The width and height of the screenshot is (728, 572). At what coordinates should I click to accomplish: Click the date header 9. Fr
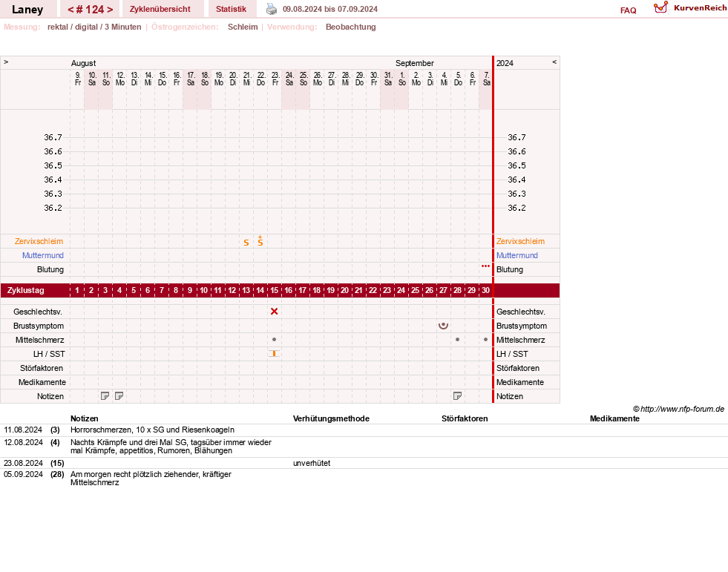click(x=77, y=79)
